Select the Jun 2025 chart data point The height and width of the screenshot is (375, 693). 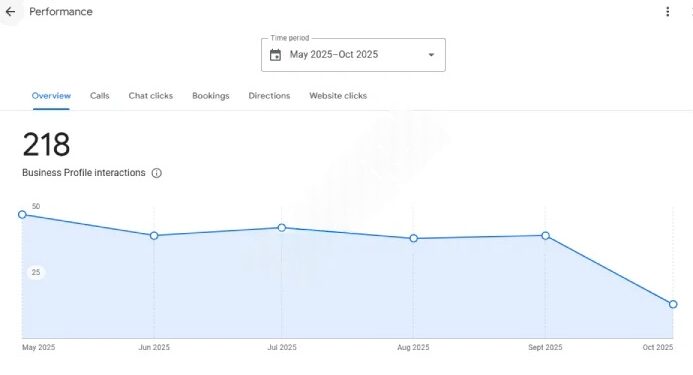point(154,236)
